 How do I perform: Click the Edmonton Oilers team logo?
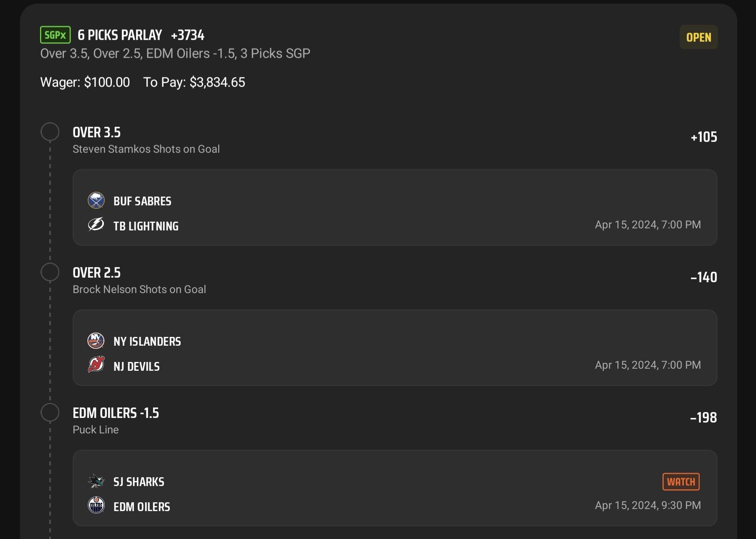96,505
